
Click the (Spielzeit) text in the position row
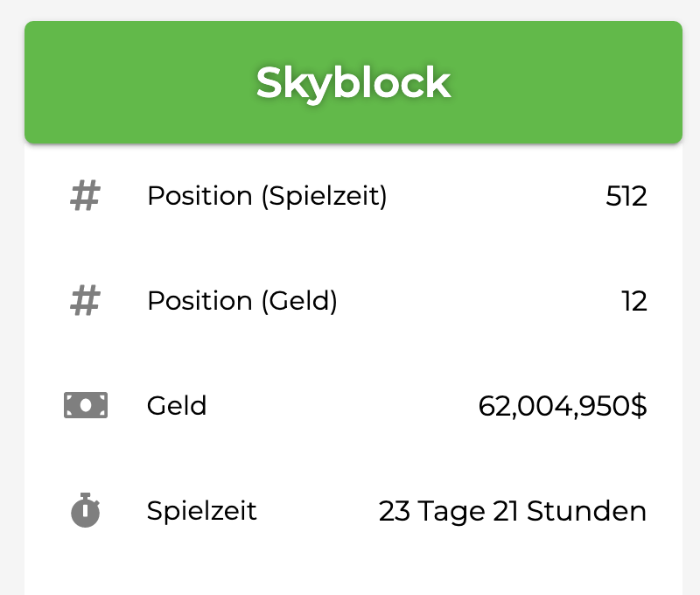[x=324, y=196]
